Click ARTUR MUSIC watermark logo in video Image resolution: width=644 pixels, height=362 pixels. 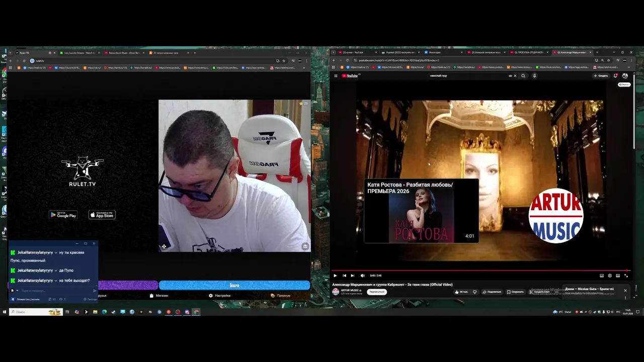pos(556,216)
